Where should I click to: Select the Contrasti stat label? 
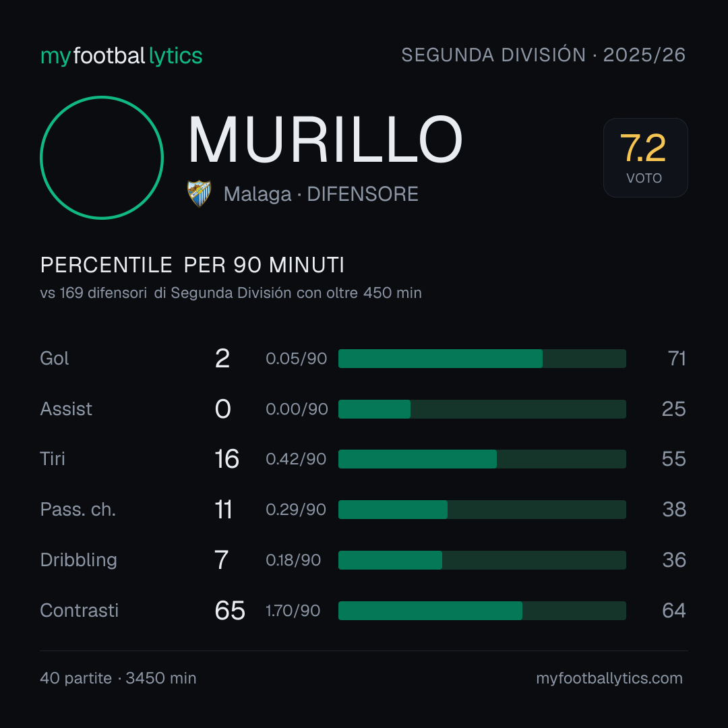(80, 610)
